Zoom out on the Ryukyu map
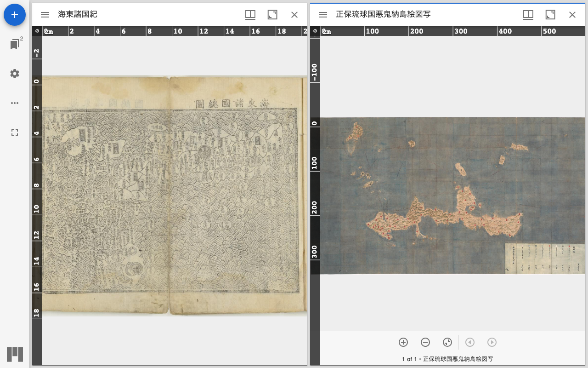The height and width of the screenshot is (368, 588). click(425, 342)
